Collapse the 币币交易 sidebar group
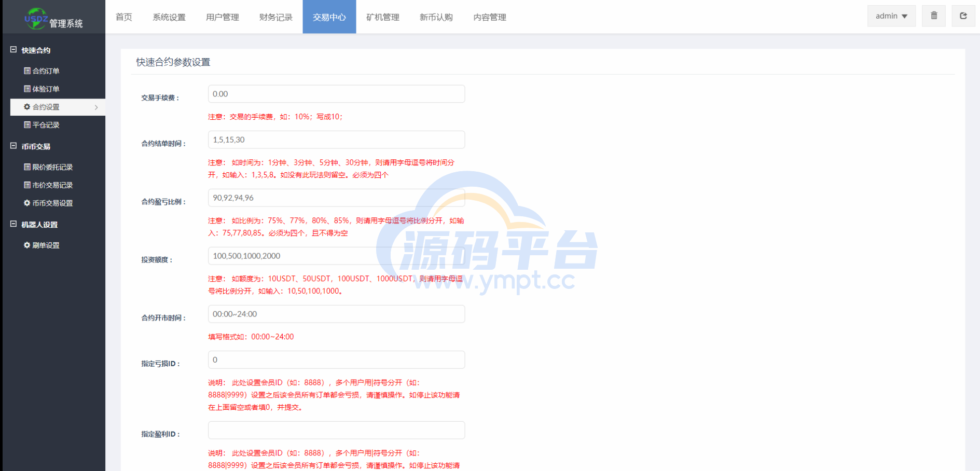This screenshot has width=980, height=471. point(13,146)
